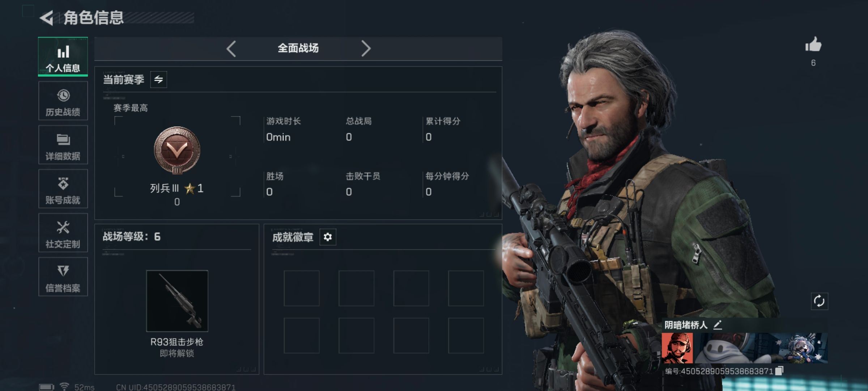Rotate character model with the refresh icon
This screenshot has height=391, width=868.
tap(819, 301)
